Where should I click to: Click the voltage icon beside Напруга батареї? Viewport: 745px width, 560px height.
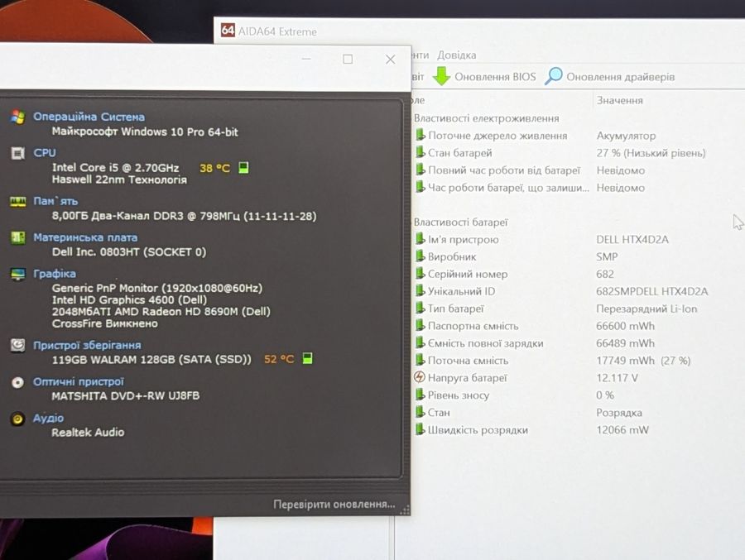point(420,378)
